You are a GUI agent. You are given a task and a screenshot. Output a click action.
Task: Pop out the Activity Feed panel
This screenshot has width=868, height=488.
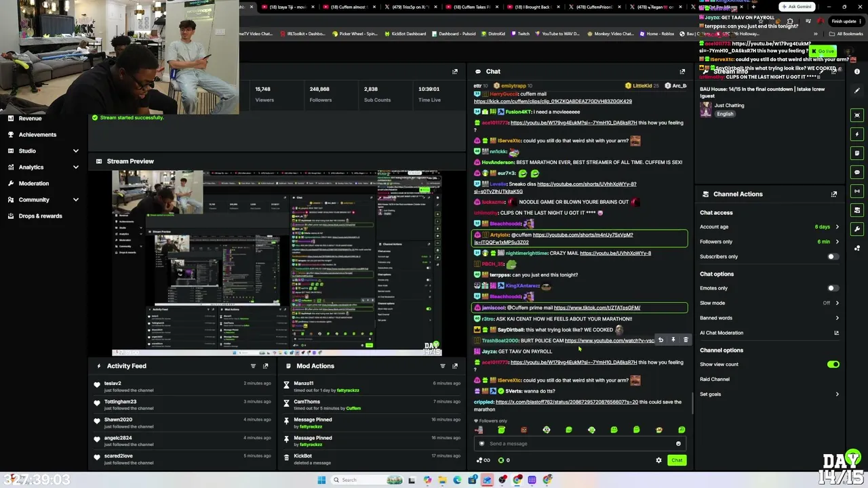click(265, 366)
